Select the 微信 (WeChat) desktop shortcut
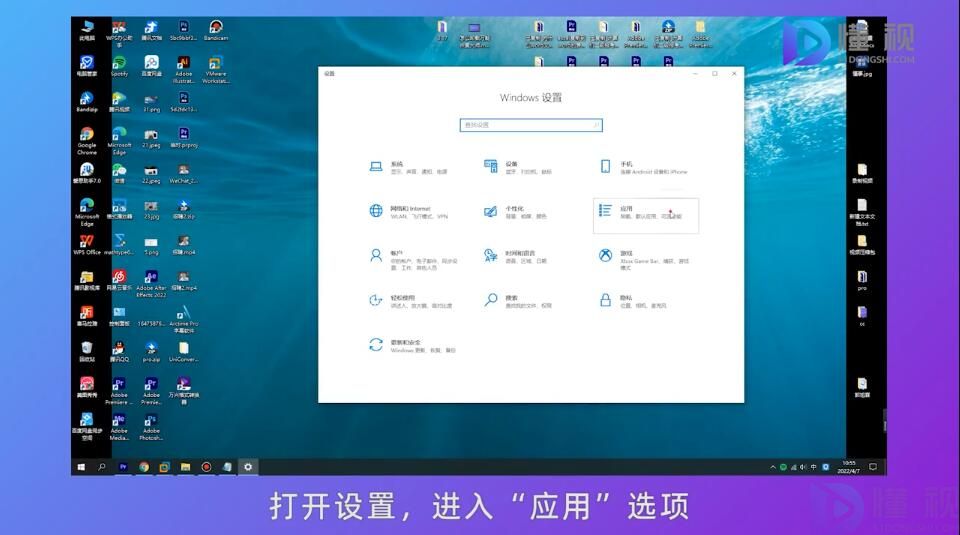This screenshot has width=960, height=535. pos(119,174)
